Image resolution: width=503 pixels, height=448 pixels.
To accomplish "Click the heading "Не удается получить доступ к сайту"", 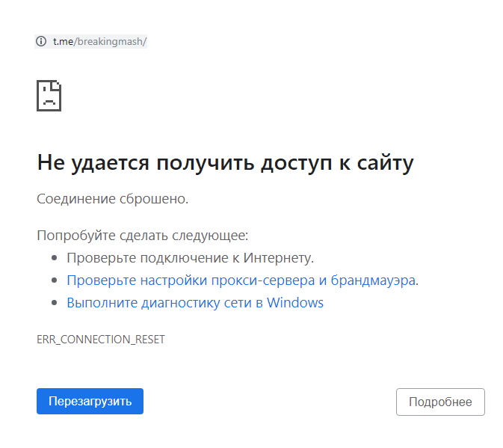I will click(x=225, y=163).
